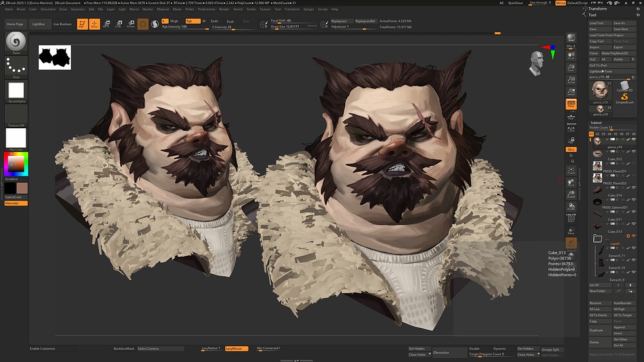Collapse the Transform palette header
The image size is (644, 362).
click(597, 8)
